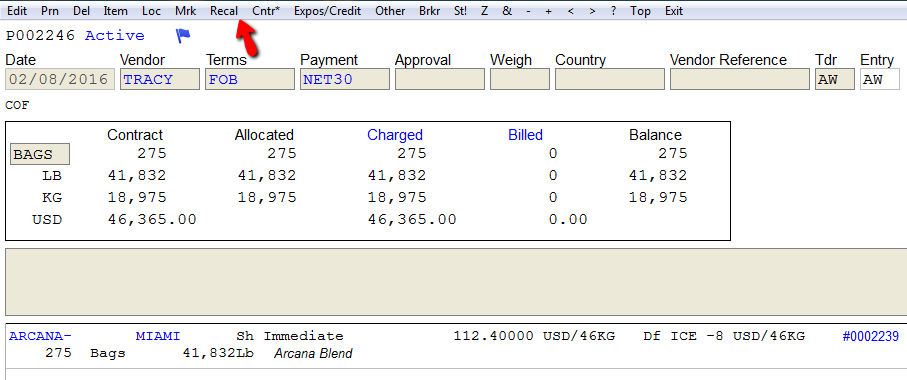Screen dimensions: 907x380
Task: Select the St! menu item
Action: (x=461, y=11)
